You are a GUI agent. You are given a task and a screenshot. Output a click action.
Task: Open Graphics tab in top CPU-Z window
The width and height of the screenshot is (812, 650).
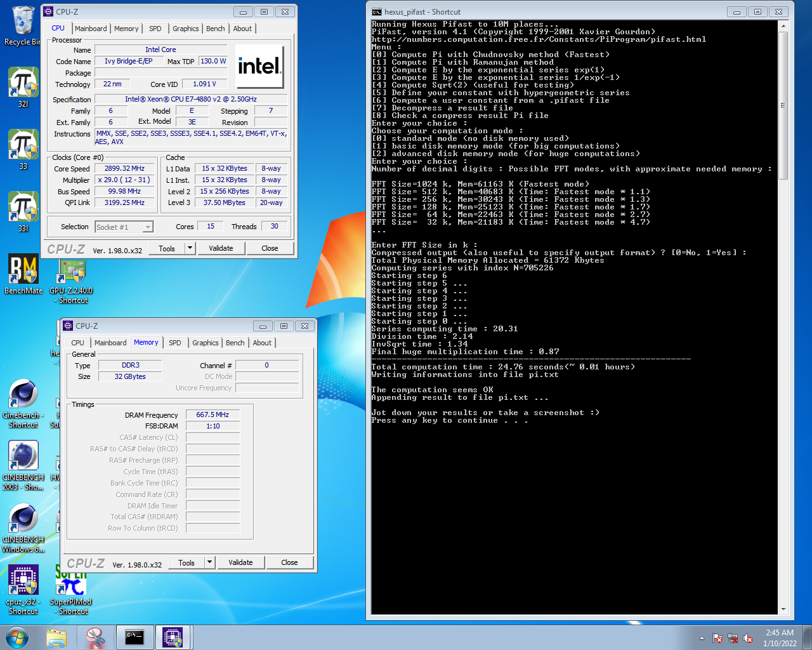(186, 29)
